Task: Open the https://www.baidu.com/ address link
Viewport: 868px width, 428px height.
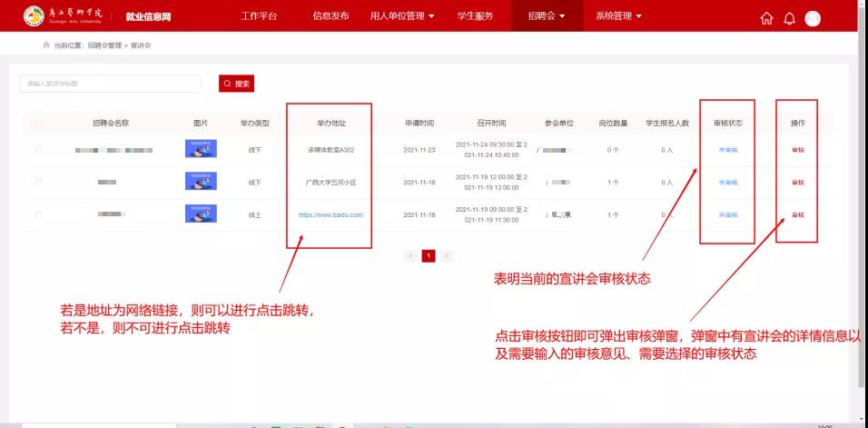Action: coord(330,215)
